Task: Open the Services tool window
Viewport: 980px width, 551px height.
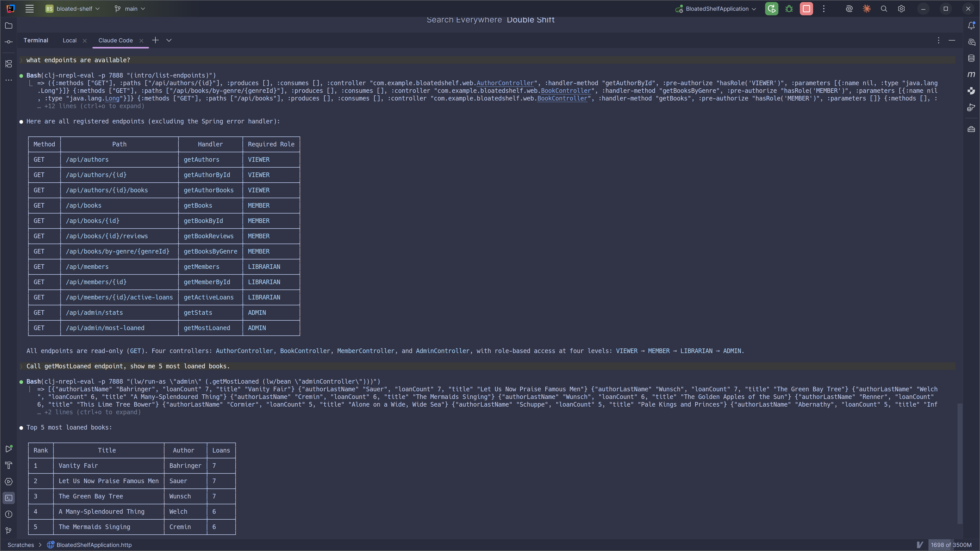Action: click(x=9, y=481)
